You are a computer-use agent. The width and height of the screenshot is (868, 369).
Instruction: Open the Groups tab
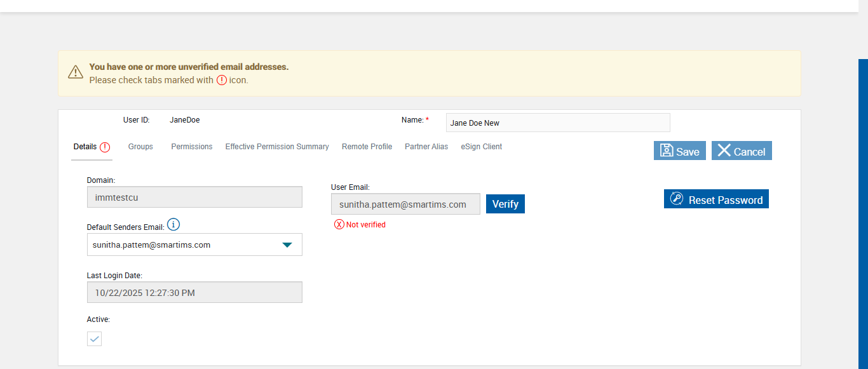(x=140, y=147)
